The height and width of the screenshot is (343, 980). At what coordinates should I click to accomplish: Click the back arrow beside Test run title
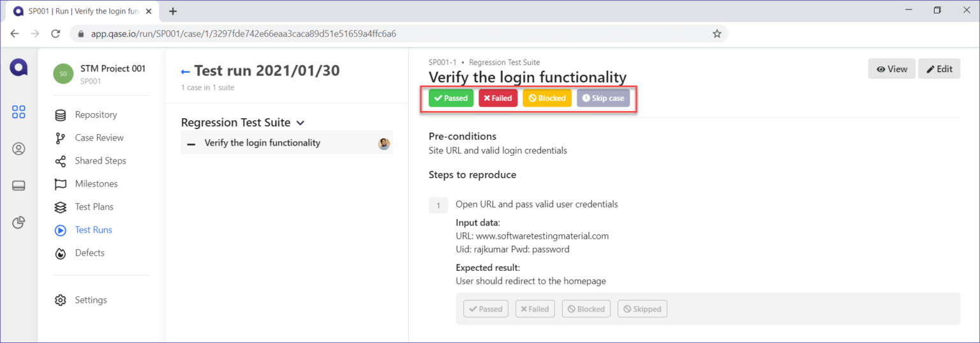pos(186,72)
